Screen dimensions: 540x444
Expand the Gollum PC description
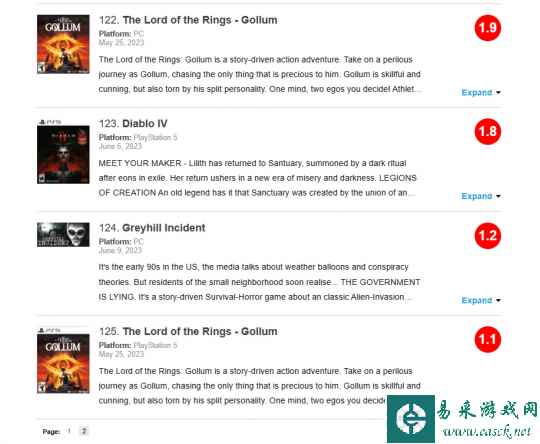click(481, 92)
